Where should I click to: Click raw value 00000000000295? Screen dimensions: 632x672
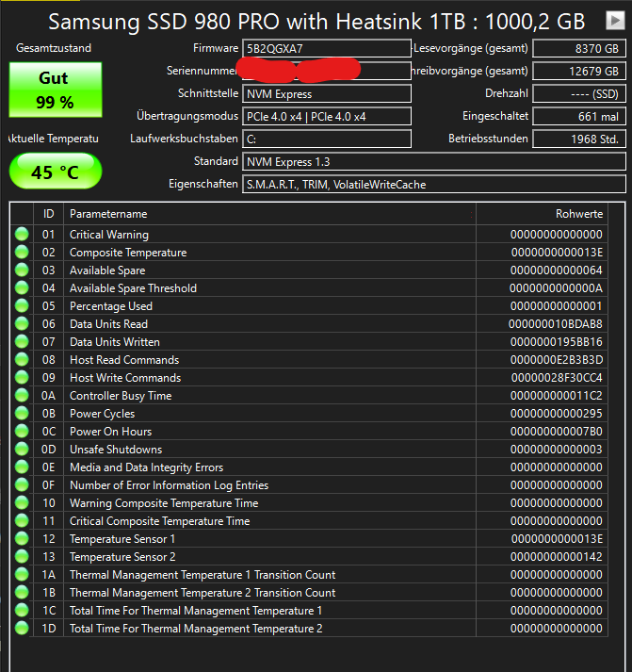point(557,414)
